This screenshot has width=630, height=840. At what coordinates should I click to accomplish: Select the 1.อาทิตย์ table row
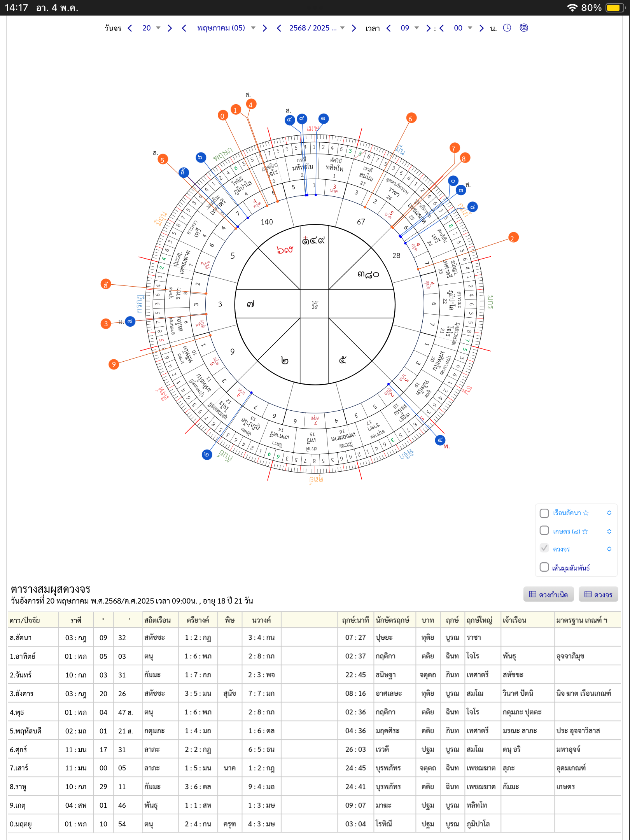pos(315,656)
